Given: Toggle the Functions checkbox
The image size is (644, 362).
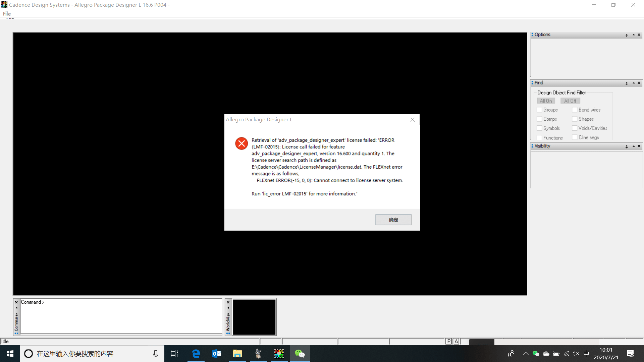Looking at the screenshot, I should click(539, 138).
